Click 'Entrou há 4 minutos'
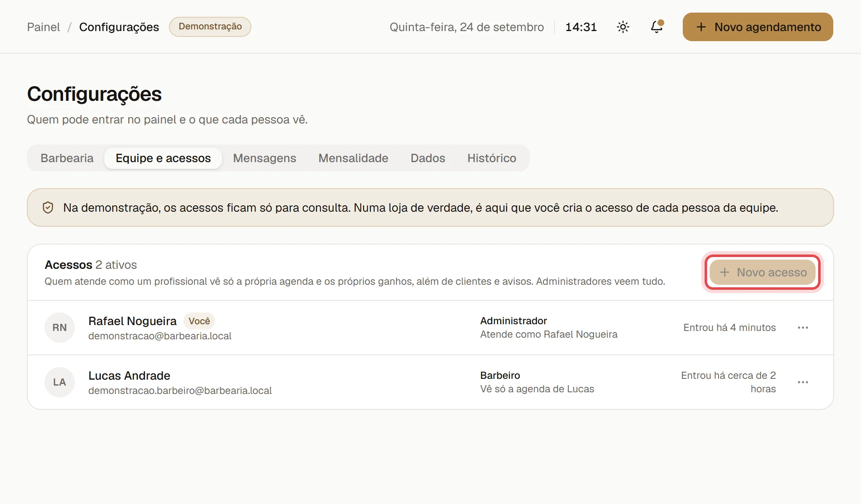The height and width of the screenshot is (504, 861). coord(729,328)
